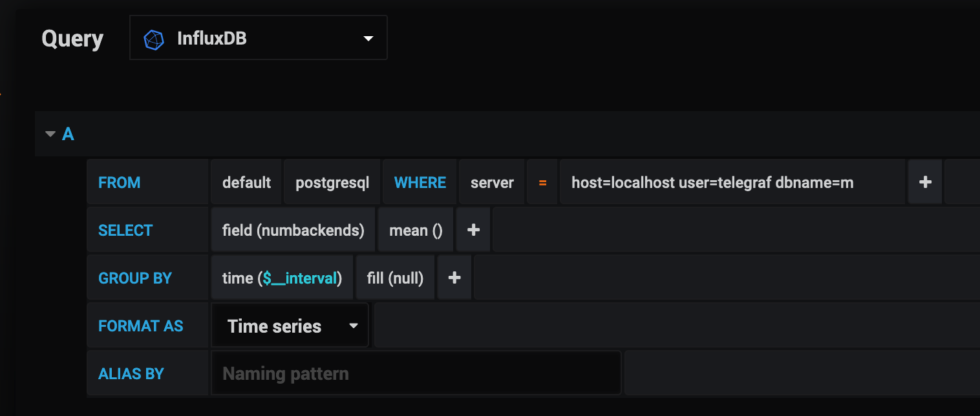Add a GROUP BY clause with plus

[454, 278]
